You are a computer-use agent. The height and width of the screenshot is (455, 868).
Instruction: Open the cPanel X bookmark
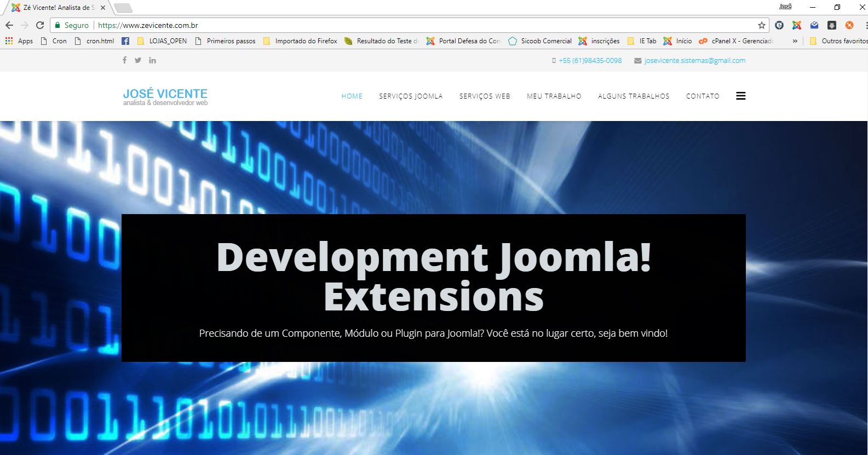click(x=735, y=41)
